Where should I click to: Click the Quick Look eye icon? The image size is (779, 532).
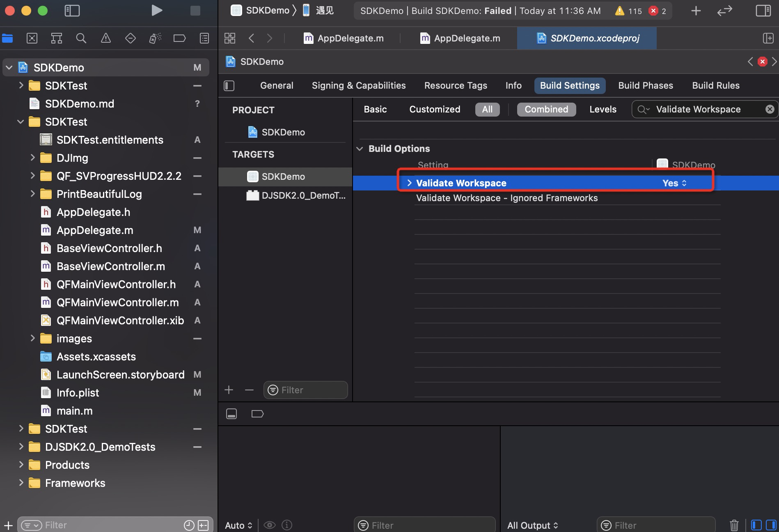270,525
